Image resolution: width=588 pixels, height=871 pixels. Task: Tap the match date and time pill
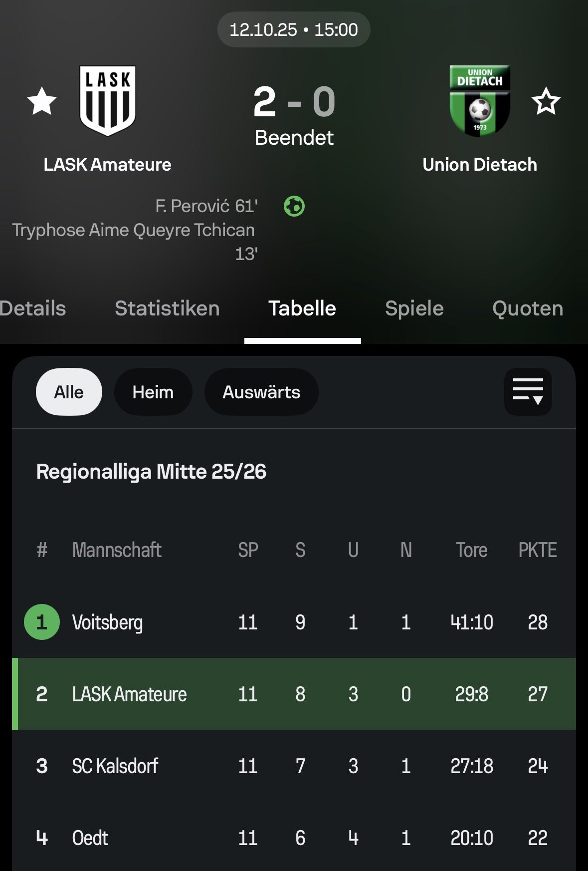[x=294, y=30]
